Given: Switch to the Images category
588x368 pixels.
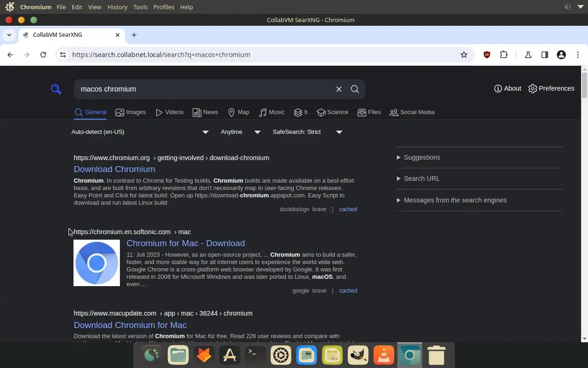Looking at the screenshot, I should (130, 112).
